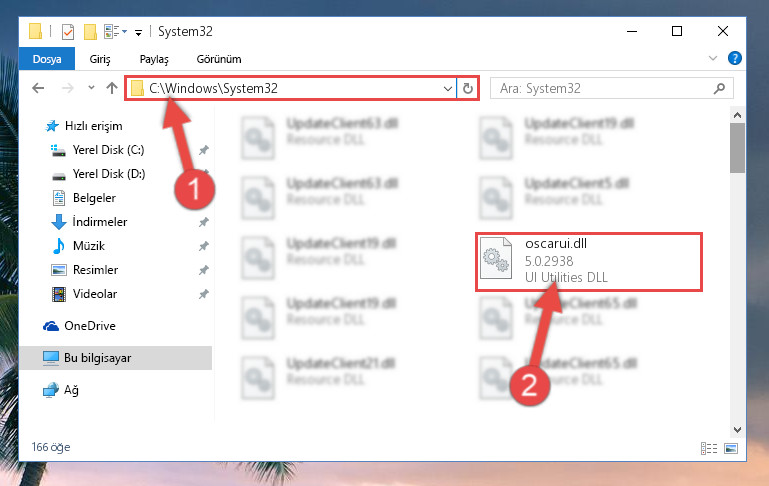769x486 pixels.
Task: Open the Görünüm ribbon tab
Action: [x=219, y=59]
